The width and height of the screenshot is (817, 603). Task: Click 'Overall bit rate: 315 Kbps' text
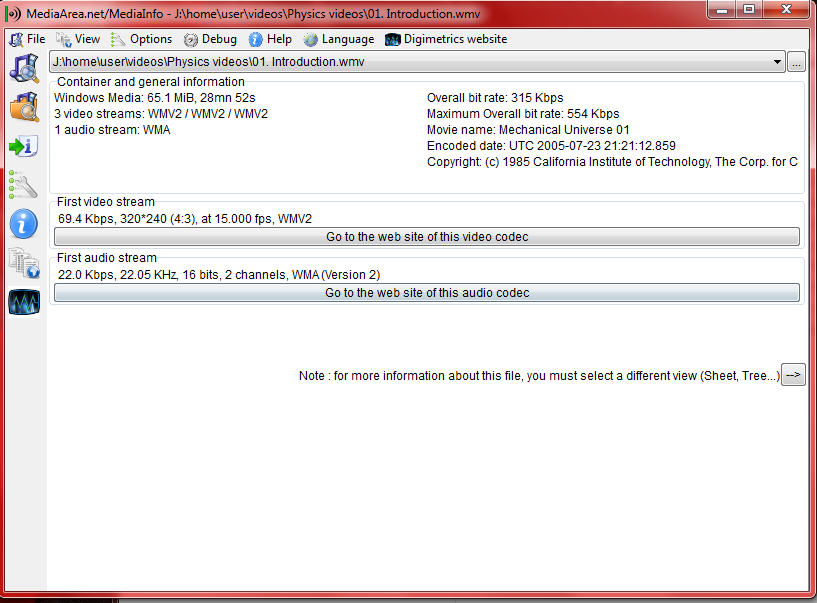coord(495,98)
